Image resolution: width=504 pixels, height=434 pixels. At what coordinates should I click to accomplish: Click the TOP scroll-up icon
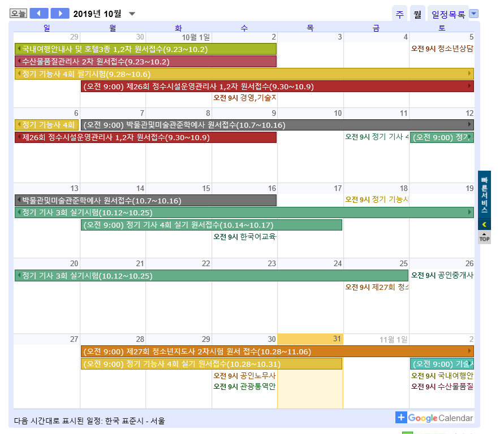[484, 238]
